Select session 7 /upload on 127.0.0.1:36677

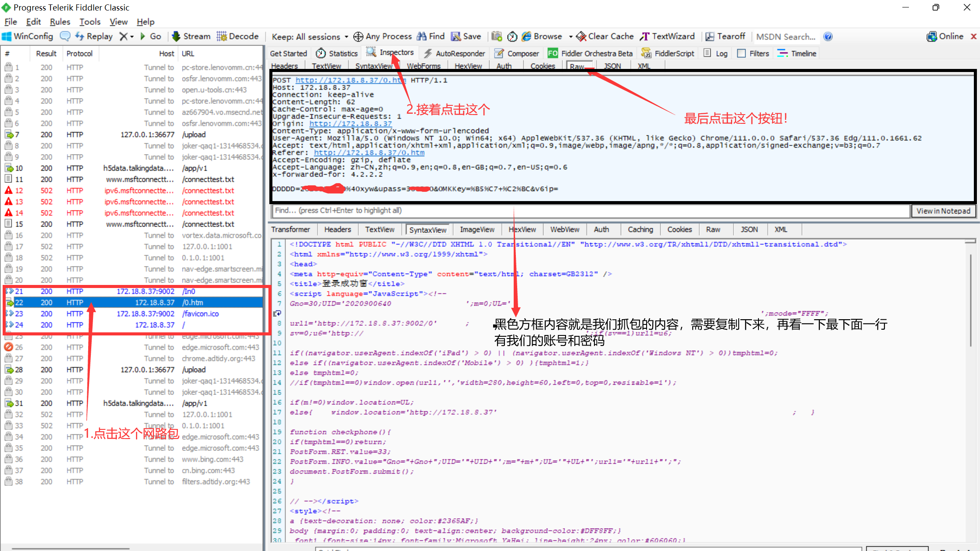(134, 134)
